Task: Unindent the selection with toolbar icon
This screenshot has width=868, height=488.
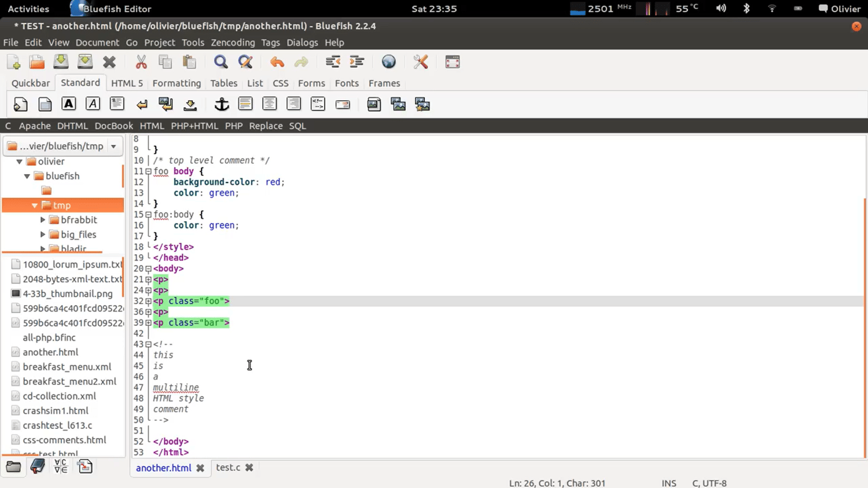Action: click(x=333, y=62)
